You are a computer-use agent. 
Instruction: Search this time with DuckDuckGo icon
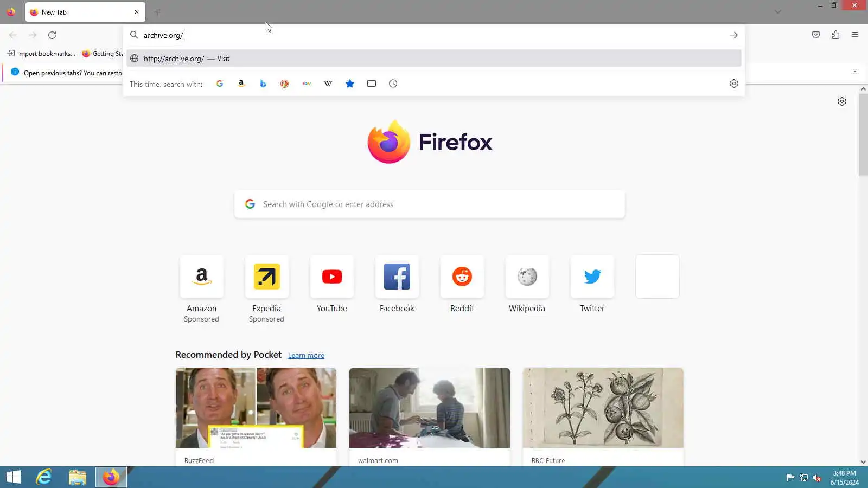[285, 84]
